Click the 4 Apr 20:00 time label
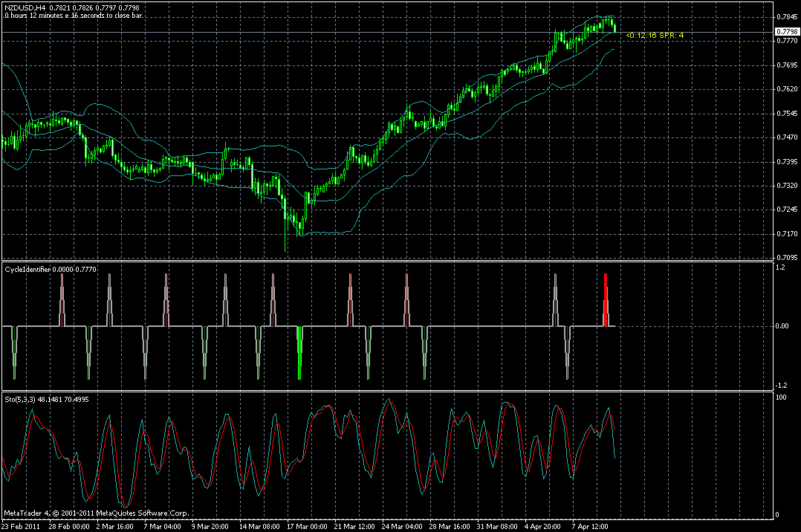This screenshot has height=532, width=801. (542, 526)
